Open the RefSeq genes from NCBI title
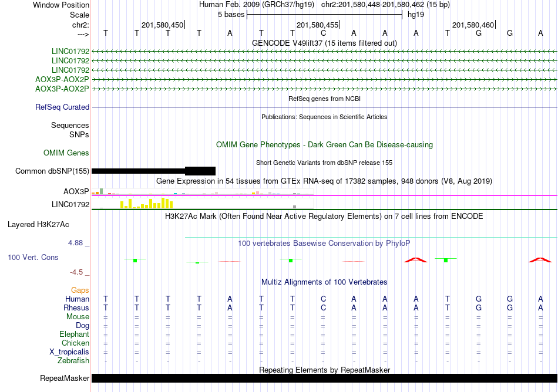 point(324,99)
